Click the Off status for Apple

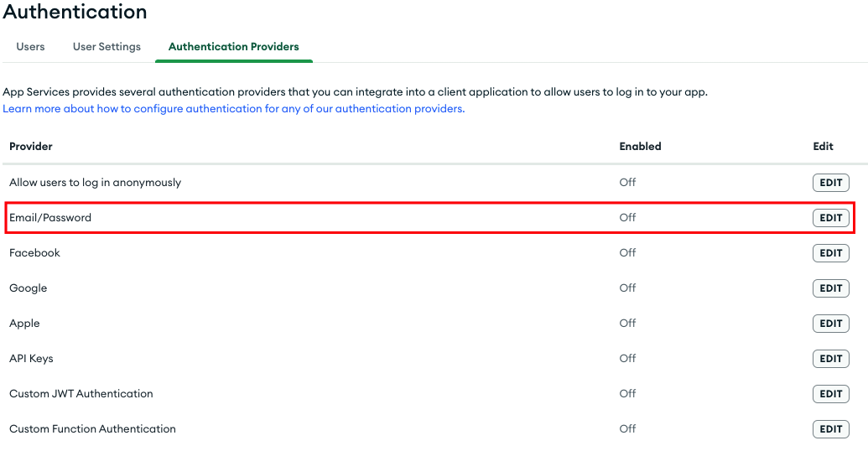627,324
